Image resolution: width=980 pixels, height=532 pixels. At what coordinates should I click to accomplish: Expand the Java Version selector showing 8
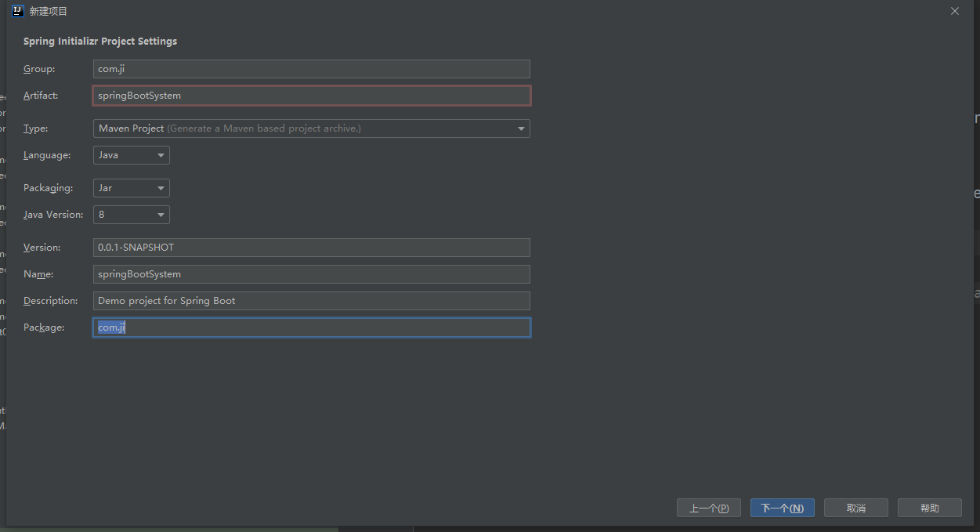(160, 214)
